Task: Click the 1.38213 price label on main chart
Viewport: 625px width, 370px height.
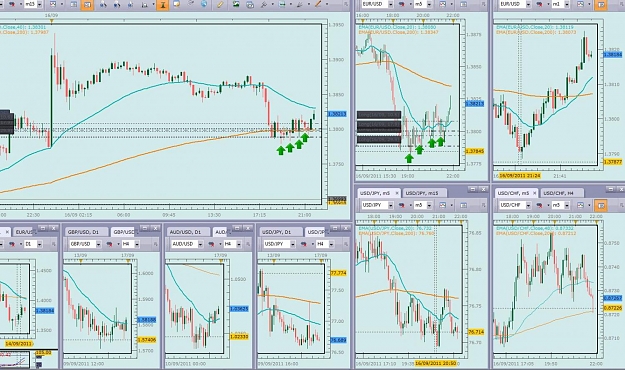Action: [x=337, y=114]
